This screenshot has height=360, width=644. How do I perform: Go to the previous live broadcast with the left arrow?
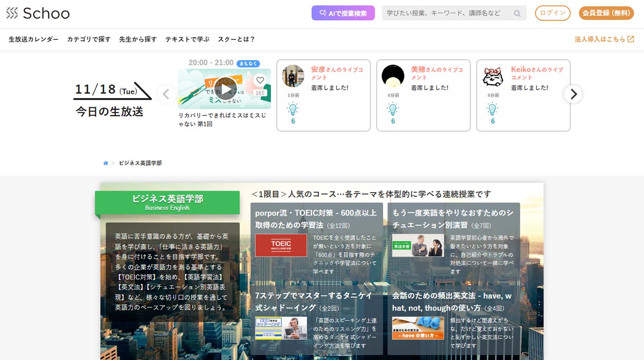point(166,94)
